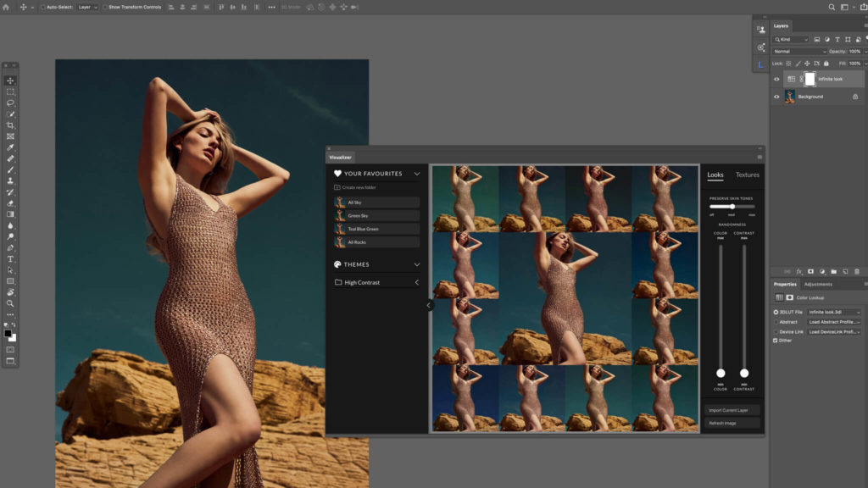Click the Refresh Image button
Image resolution: width=868 pixels, height=488 pixels.
tap(733, 423)
